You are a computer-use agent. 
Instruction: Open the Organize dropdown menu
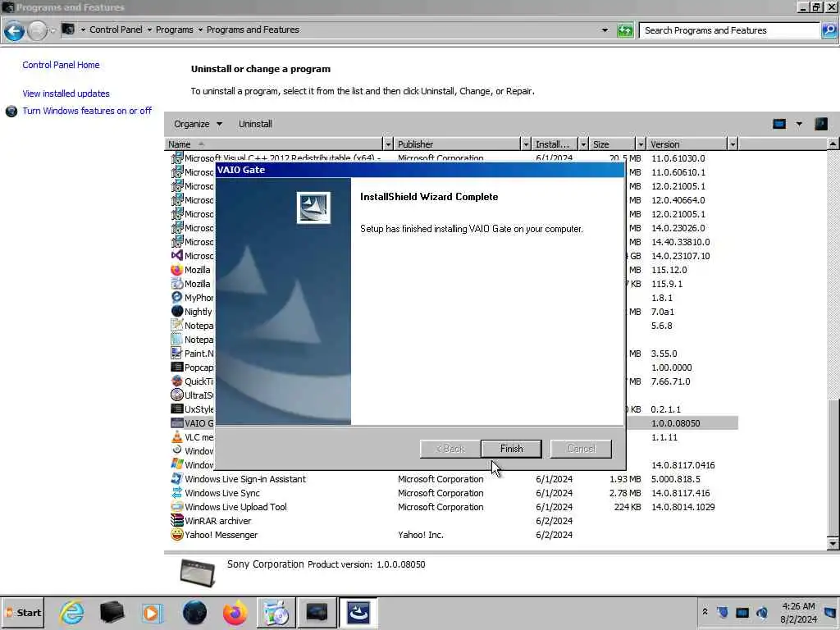198,124
